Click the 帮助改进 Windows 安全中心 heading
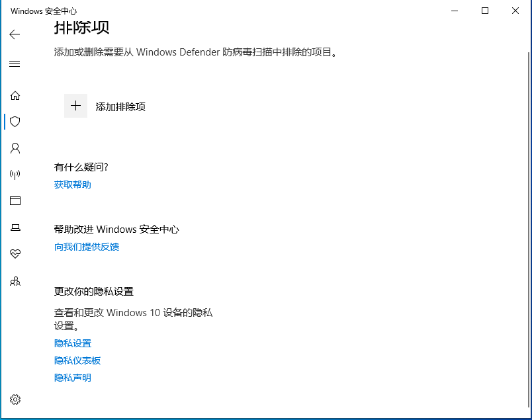 (116, 230)
